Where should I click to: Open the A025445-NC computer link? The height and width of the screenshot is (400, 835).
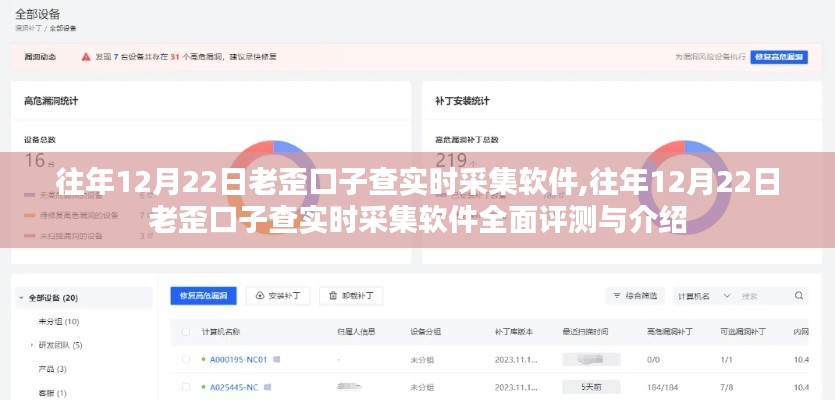(234, 386)
